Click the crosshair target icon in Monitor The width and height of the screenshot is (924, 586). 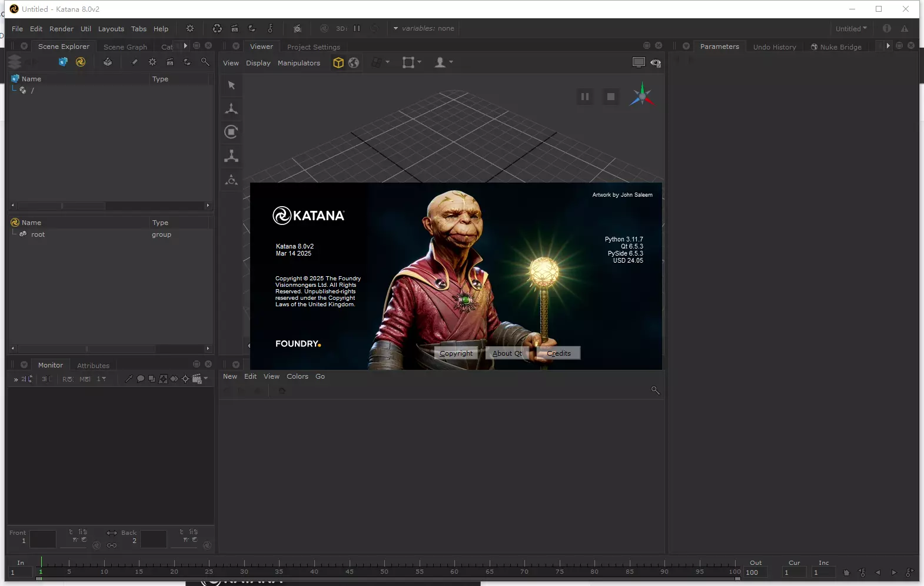tap(185, 379)
